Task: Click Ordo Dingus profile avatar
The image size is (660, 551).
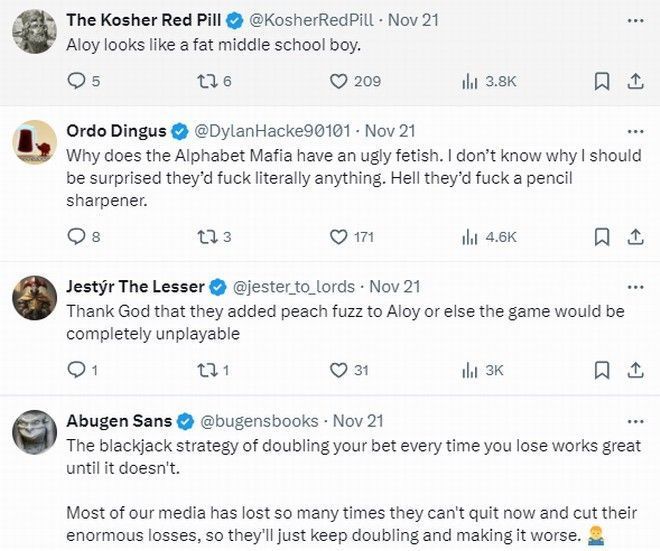Action: click(x=33, y=141)
